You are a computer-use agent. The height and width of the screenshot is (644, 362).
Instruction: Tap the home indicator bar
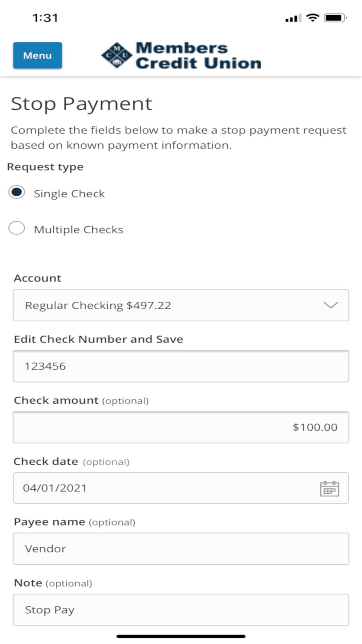point(181,636)
